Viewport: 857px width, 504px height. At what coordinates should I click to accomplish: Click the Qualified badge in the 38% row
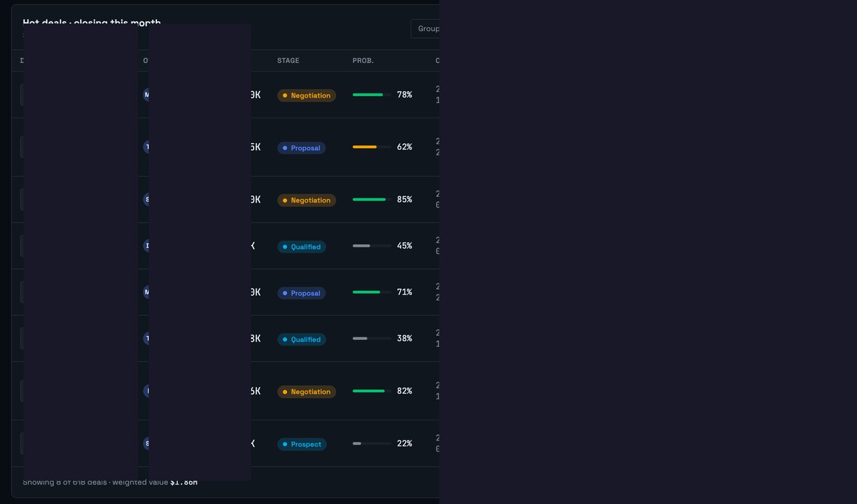302,339
